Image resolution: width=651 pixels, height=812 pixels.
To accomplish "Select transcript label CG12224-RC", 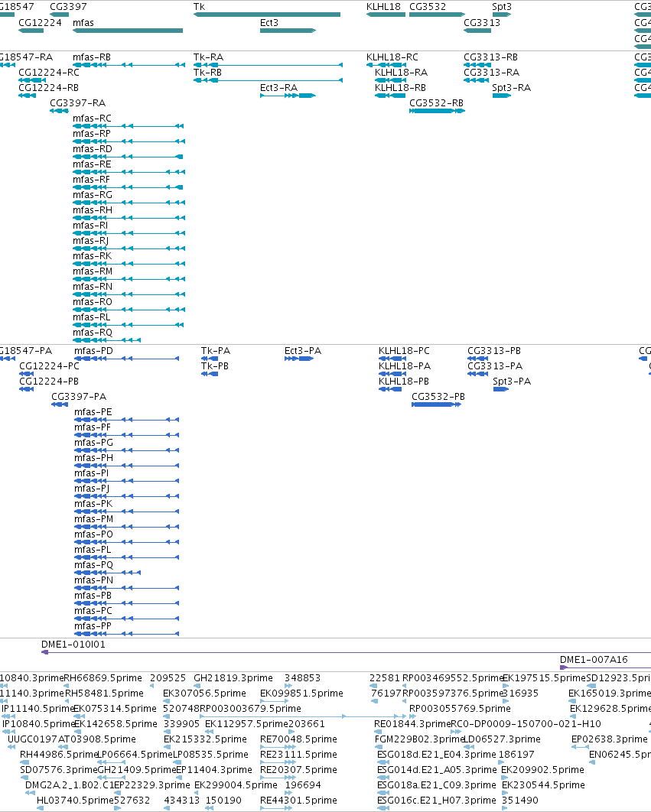I will pos(49,73).
